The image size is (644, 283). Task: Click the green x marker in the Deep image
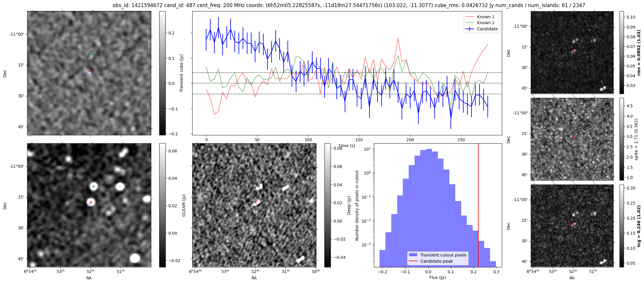pyautogui.click(x=259, y=186)
